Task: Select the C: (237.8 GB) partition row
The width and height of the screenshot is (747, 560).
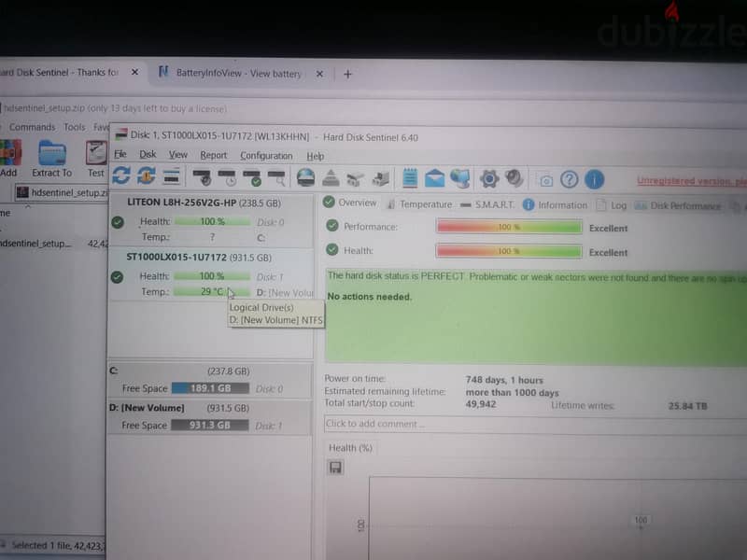Action: [x=210, y=380]
